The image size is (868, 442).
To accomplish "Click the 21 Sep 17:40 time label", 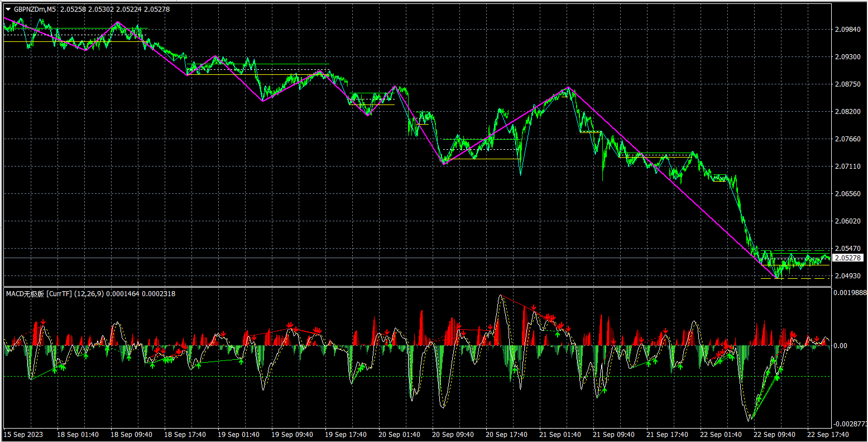I will pos(668,435).
